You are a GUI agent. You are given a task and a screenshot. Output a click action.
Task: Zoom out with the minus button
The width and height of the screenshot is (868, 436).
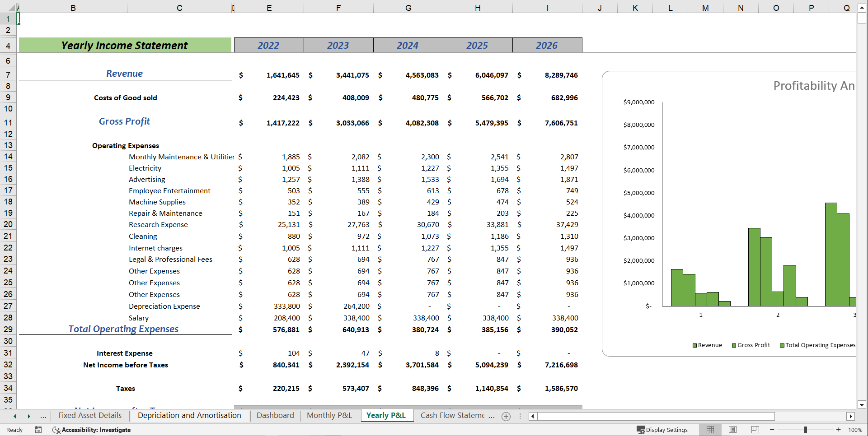point(772,430)
